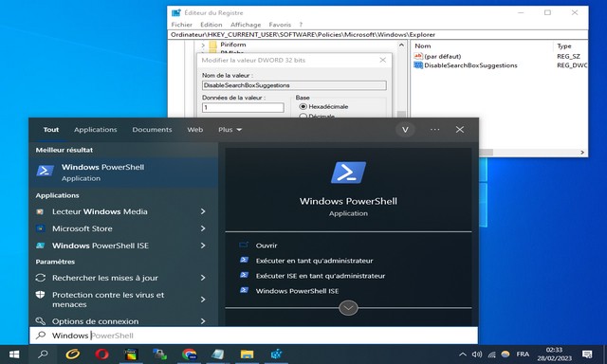Expand Options de connexion chevron
Screen dimensions: 607x364
click(203, 320)
